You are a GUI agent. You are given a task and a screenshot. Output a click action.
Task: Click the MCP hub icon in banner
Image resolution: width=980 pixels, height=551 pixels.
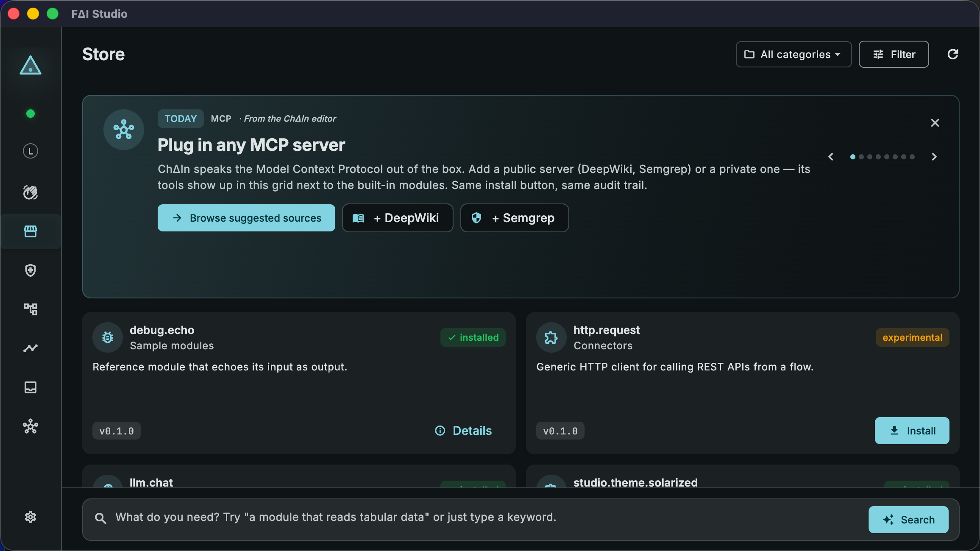(x=124, y=130)
